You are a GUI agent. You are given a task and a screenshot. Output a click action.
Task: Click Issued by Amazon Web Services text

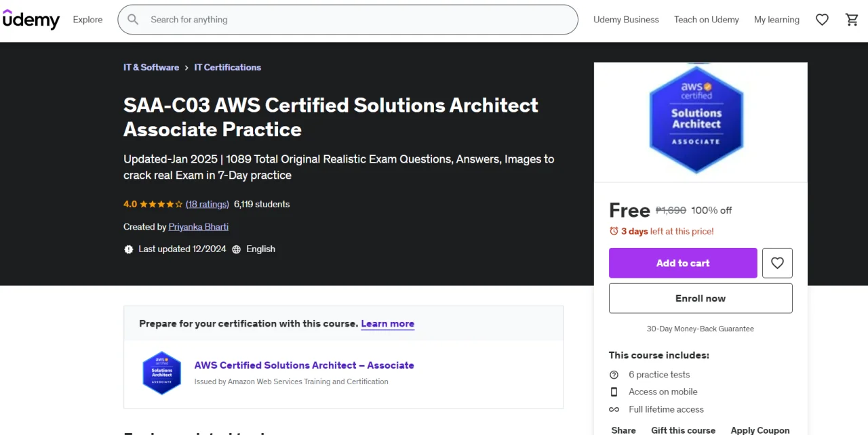coord(292,381)
